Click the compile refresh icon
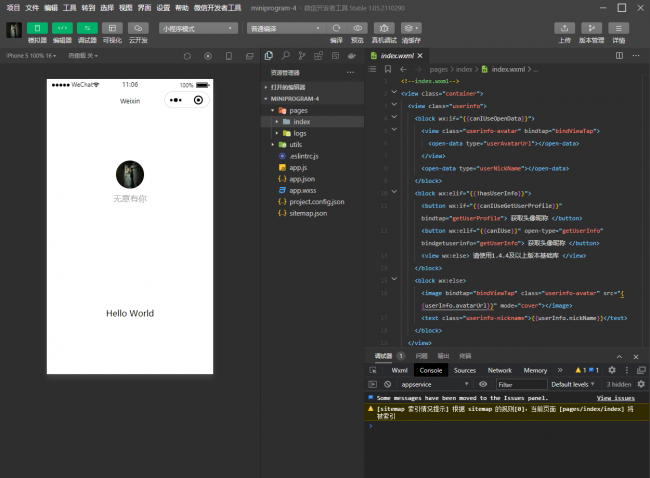The height and width of the screenshot is (478, 650). pos(336,28)
